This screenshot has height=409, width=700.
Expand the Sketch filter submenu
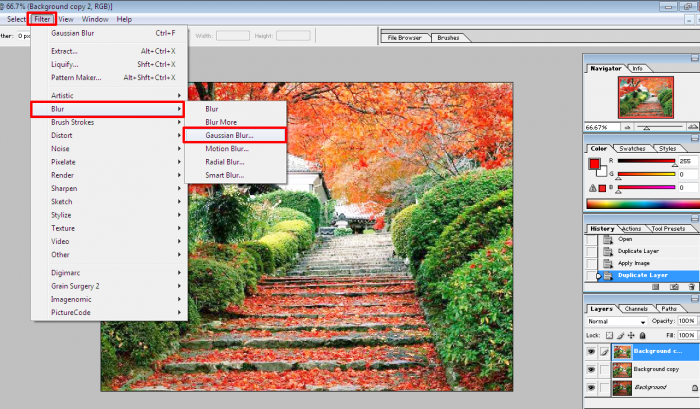tap(109, 201)
